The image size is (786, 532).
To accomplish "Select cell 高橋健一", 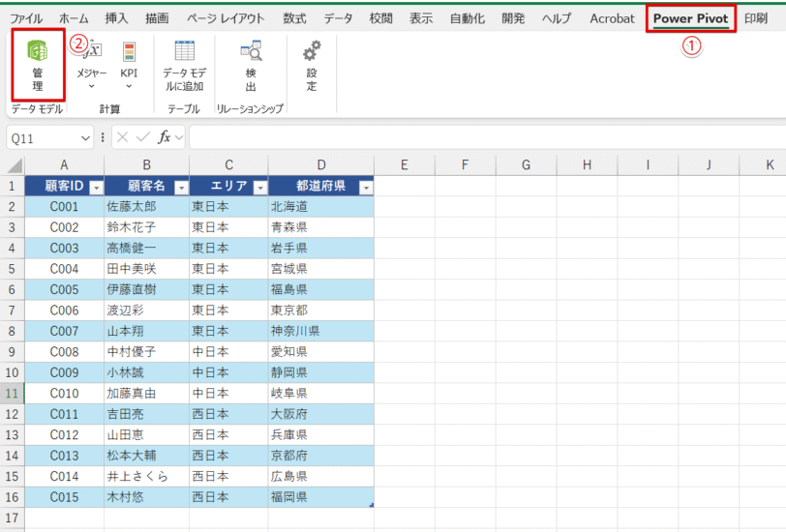I will tap(146, 248).
